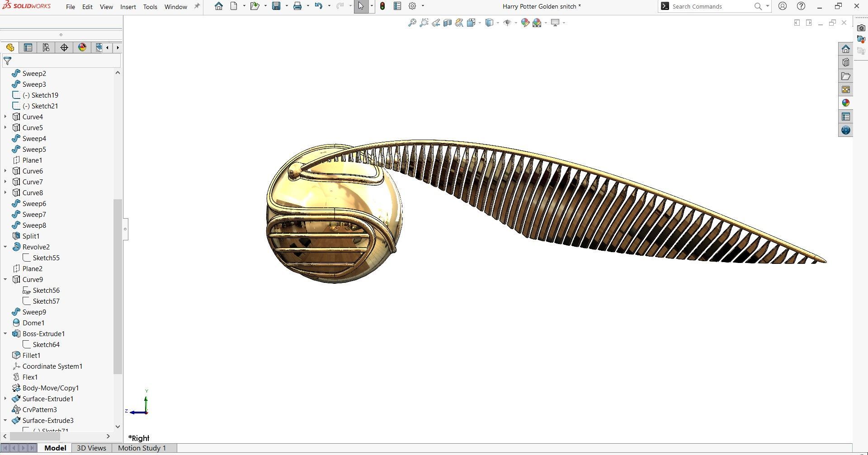Open View Orientation cube icon
The height and width of the screenshot is (455, 868).
(471, 23)
